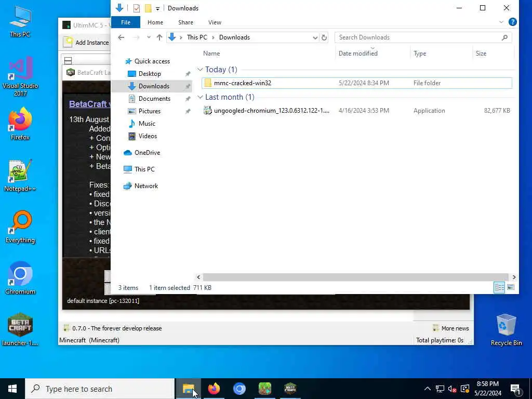Open Notepad++ desktop shortcut
This screenshot has height=399, width=532.
pos(20,176)
